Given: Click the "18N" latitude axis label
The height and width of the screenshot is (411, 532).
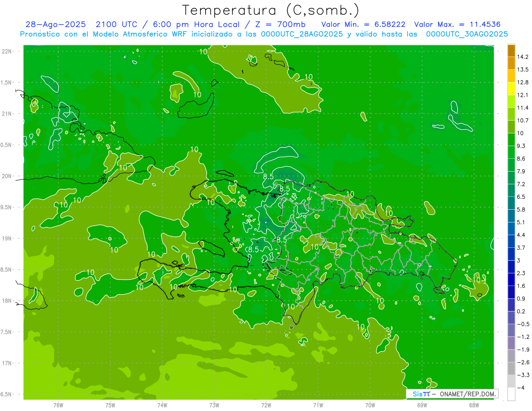Looking at the screenshot, I should (x=6, y=301).
